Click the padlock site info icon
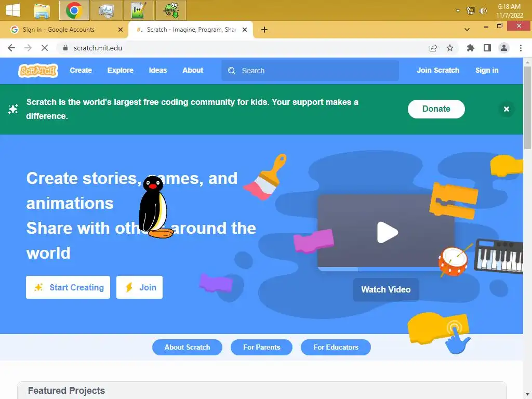Viewport: 532px width, 399px height. click(65, 48)
